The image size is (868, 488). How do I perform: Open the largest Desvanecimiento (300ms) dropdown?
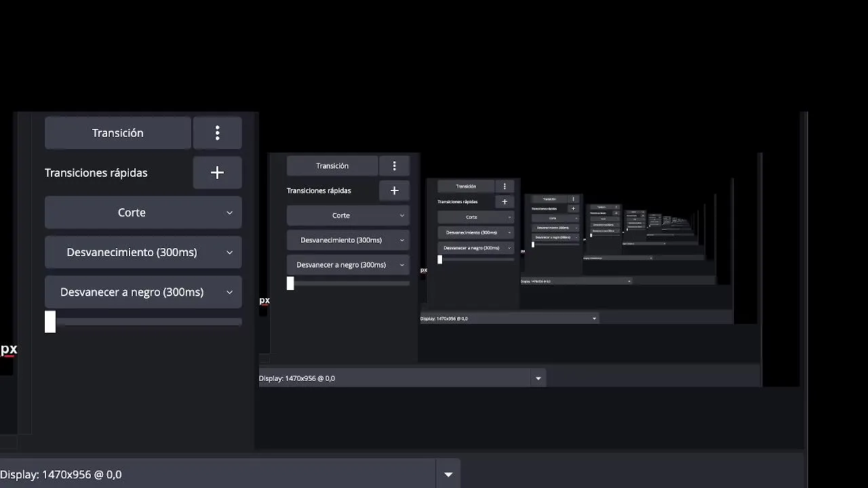coord(143,252)
